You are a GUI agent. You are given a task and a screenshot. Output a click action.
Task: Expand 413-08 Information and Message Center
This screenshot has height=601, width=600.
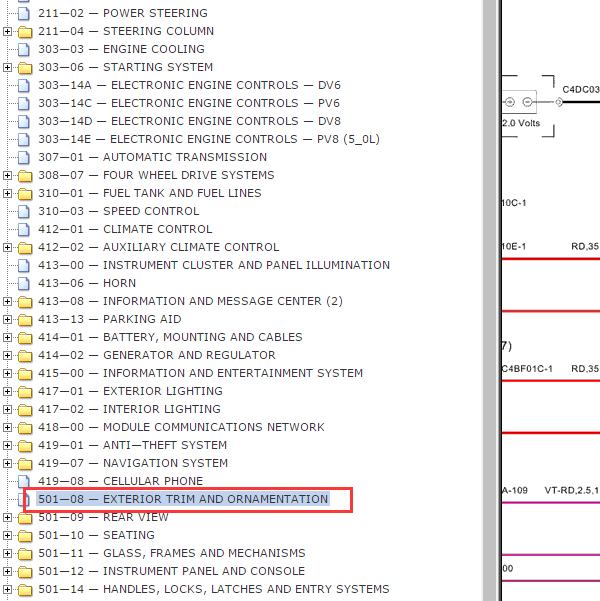(x=7, y=302)
